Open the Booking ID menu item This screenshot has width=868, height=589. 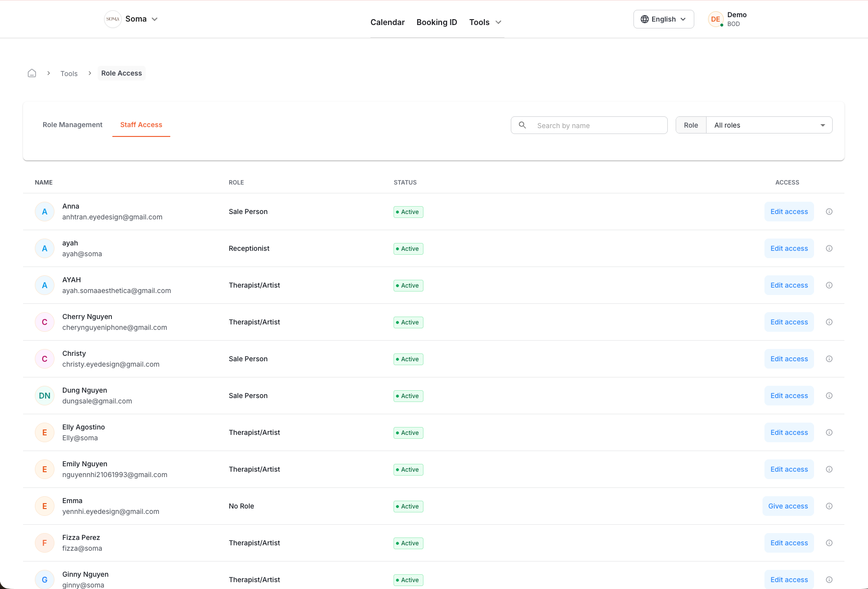coord(437,22)
